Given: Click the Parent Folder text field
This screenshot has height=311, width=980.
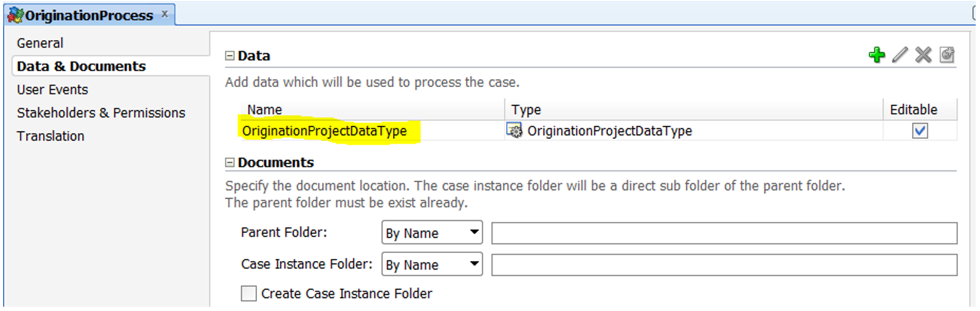Looking at the screenshot, I should pyautogui.click(x=724, y=233).
